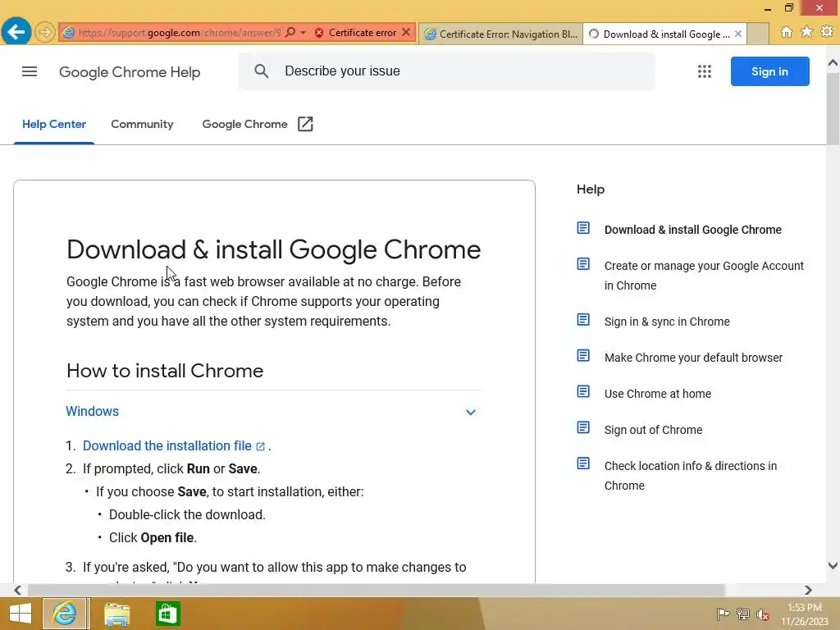
Task: Click the page URL in the address bar
Action: tap(180, 33)
